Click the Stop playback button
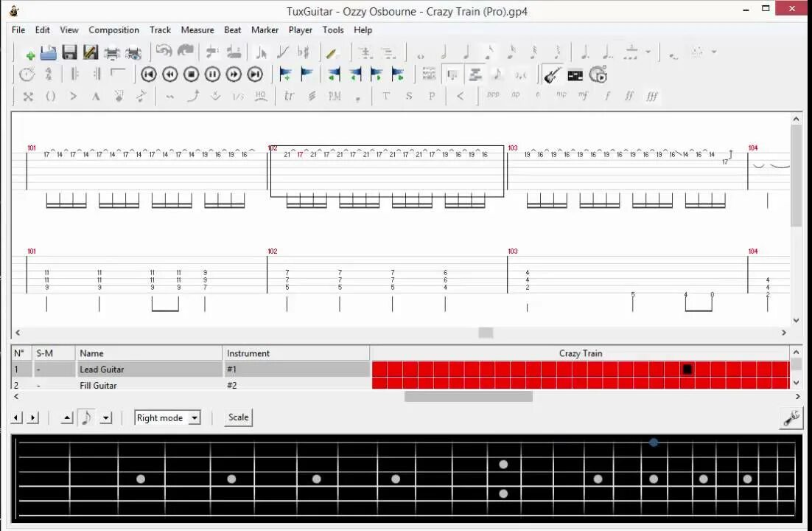Screen dimensions: 812x531 tap(191, 74)
